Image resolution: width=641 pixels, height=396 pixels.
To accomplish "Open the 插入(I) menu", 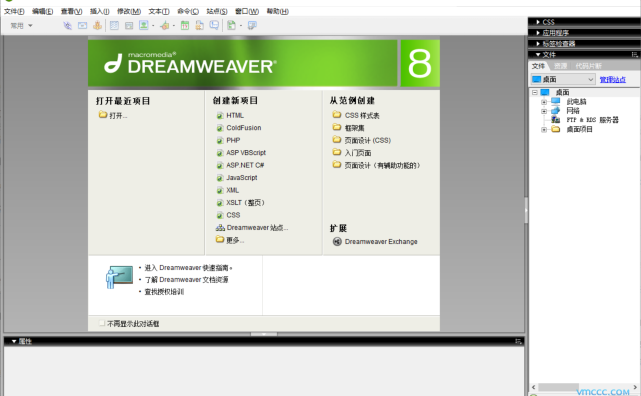I will point(99,11).
